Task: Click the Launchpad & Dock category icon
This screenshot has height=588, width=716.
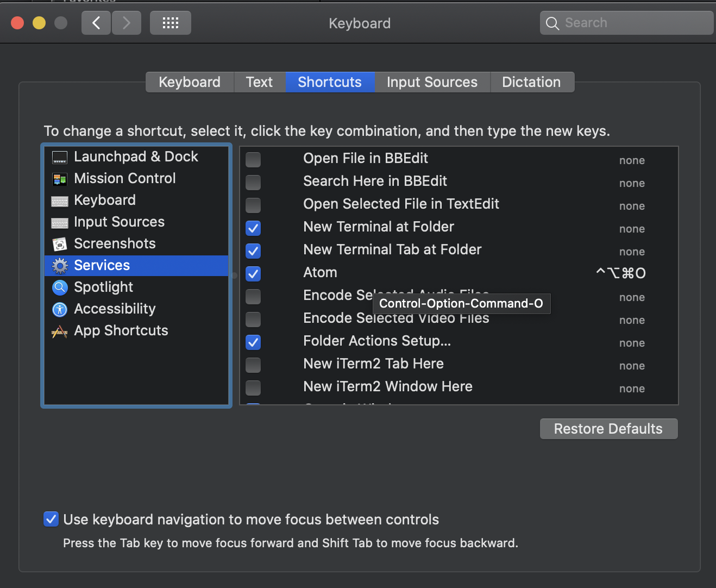Action: pos(60,158)
